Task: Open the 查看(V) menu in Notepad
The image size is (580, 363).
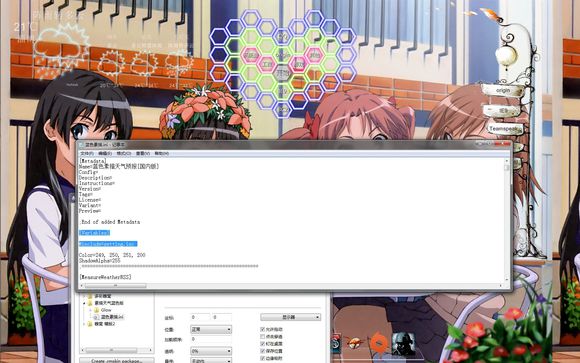Action: (x=143, y=153)
